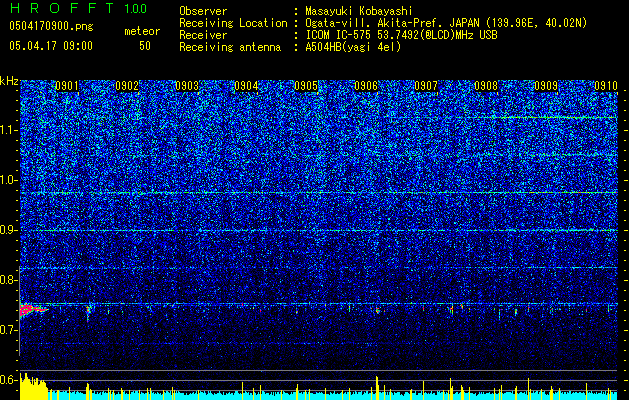The height and width of the screenshot is (400, 629).
Task: Click the 0.9 kHz axis label
Action: (x=8, y=230)
